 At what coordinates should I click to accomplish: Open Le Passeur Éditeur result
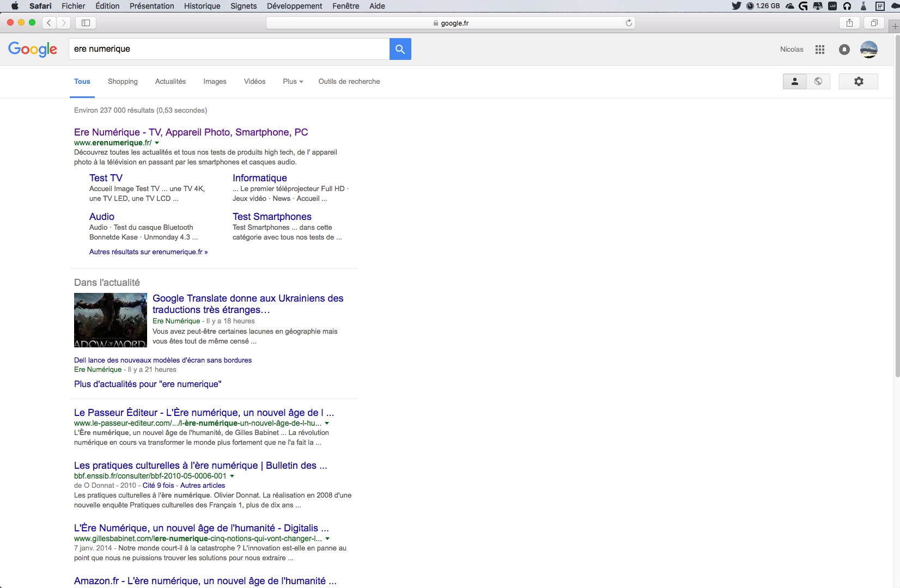click(x=204, y=413)
